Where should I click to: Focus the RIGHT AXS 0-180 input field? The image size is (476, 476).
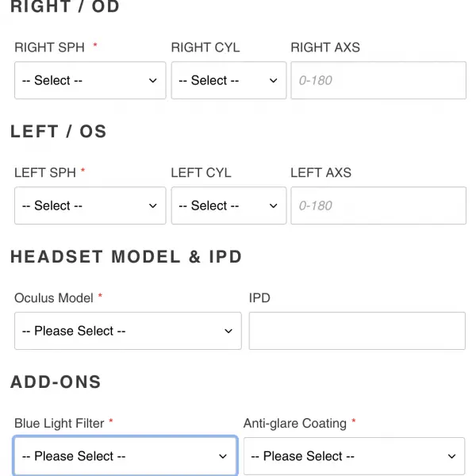click(x=378, y=80)
